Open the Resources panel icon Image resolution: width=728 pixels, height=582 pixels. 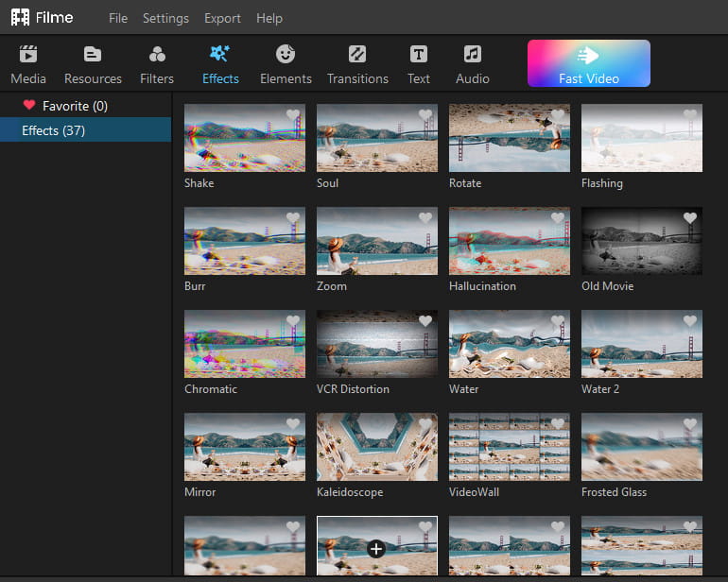point(93,55)
